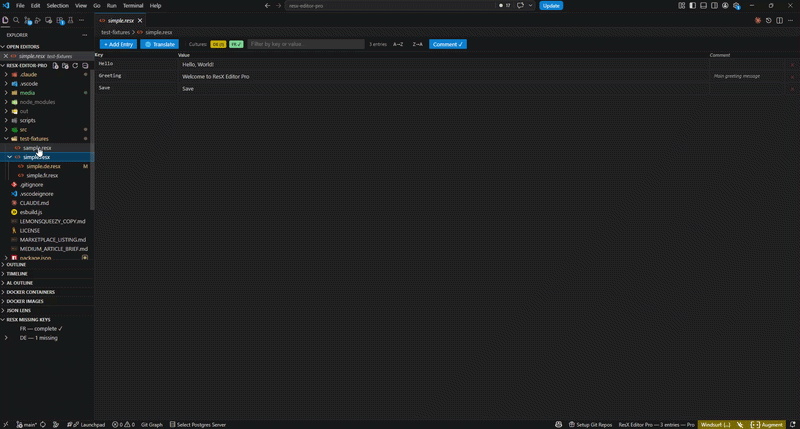Open chat dropdown arrow in title bar

(531, 6)
